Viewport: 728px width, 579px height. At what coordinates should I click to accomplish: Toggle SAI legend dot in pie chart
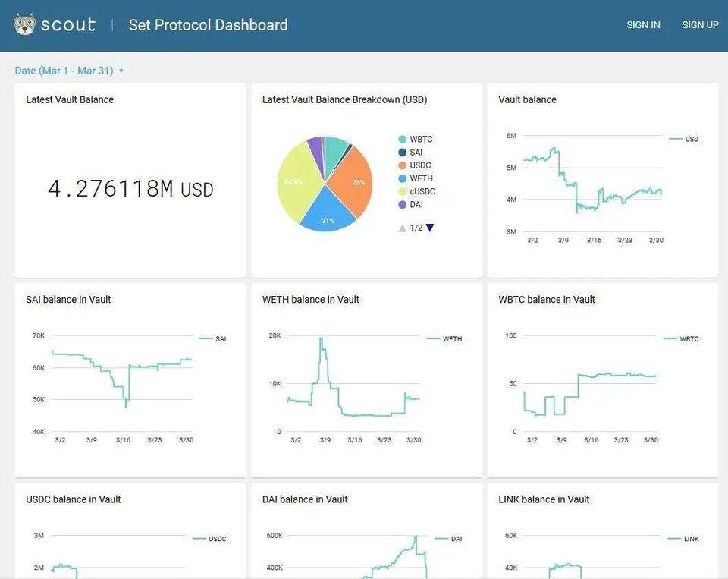(403, 153)
